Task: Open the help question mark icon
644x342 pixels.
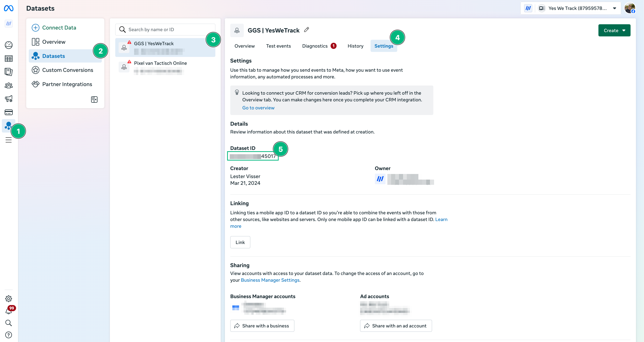Action: [x=9, y=335]
